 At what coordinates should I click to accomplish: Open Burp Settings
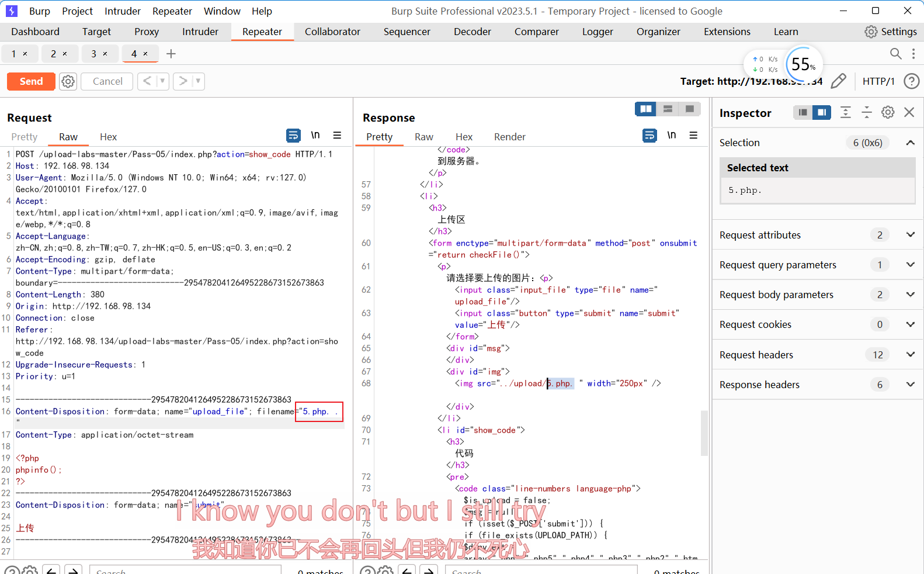(891, 32)
